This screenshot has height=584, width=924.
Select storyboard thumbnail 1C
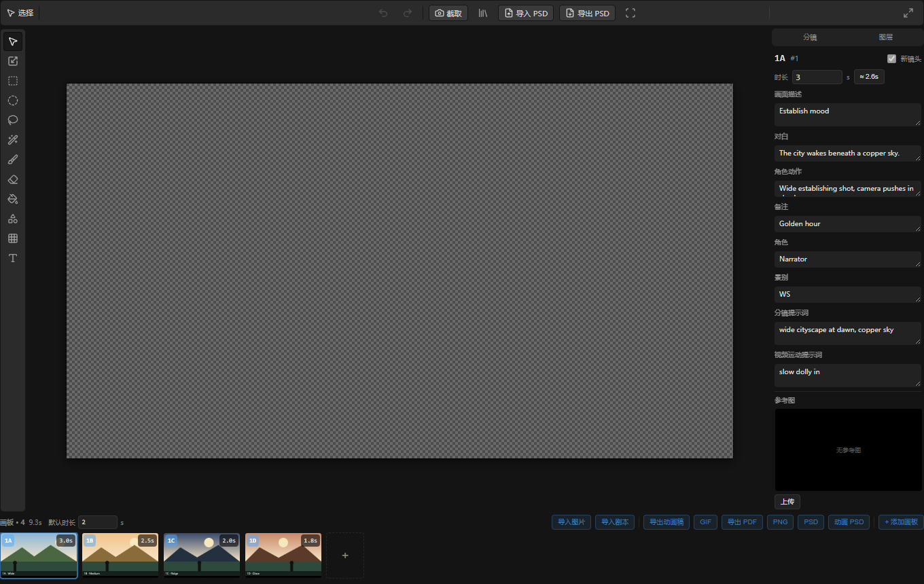(x=202, y=555)
